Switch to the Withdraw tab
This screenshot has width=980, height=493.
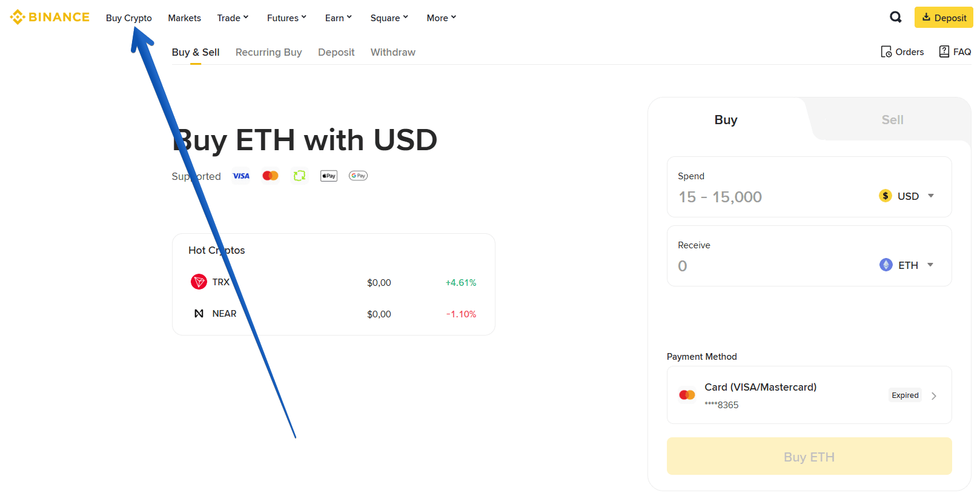click(392, 52)
